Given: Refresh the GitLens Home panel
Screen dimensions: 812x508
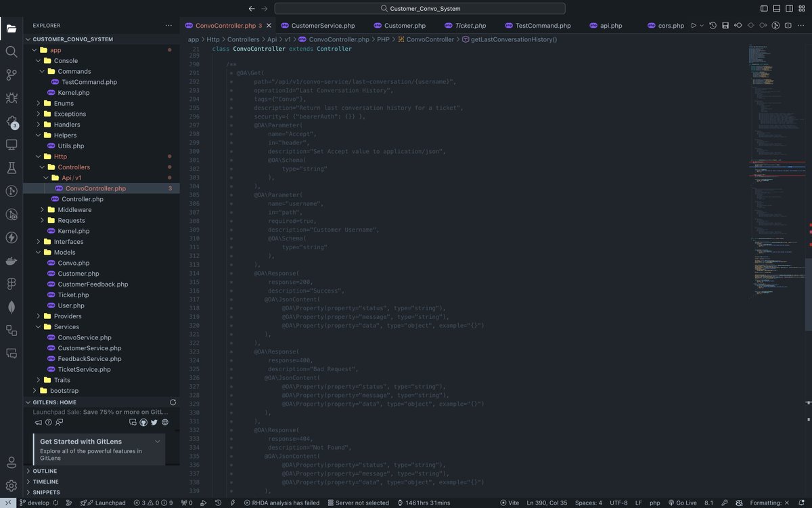Looking at the screenshot, I should 173,402.
